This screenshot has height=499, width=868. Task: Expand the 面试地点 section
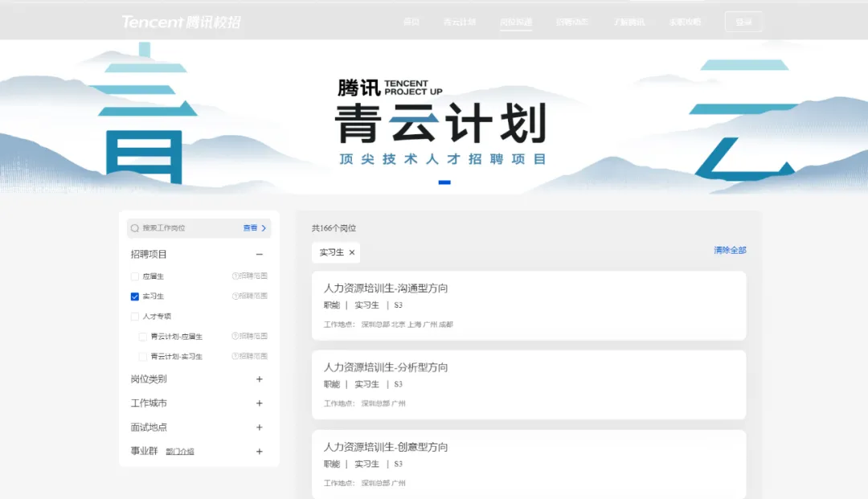259,427
